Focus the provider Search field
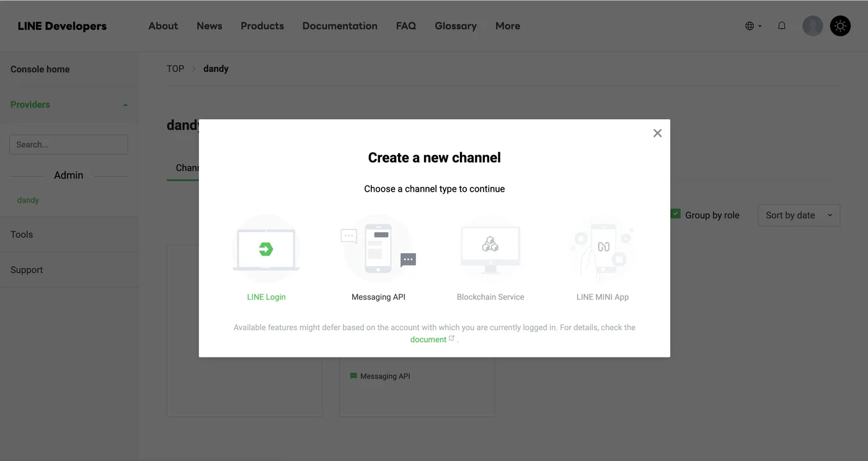Viewport: 868px width, 461px height. pos(69,145)
